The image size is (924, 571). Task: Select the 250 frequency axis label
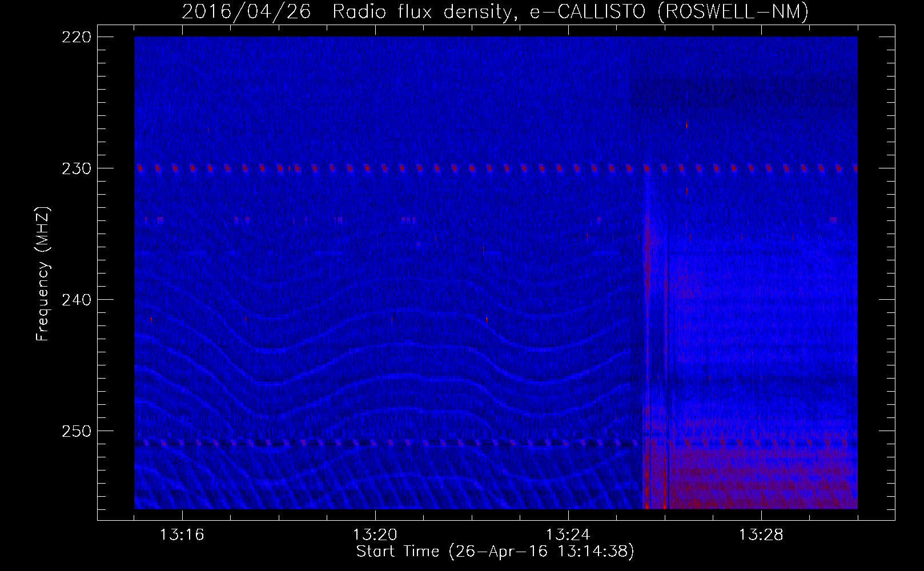(75, 432)
